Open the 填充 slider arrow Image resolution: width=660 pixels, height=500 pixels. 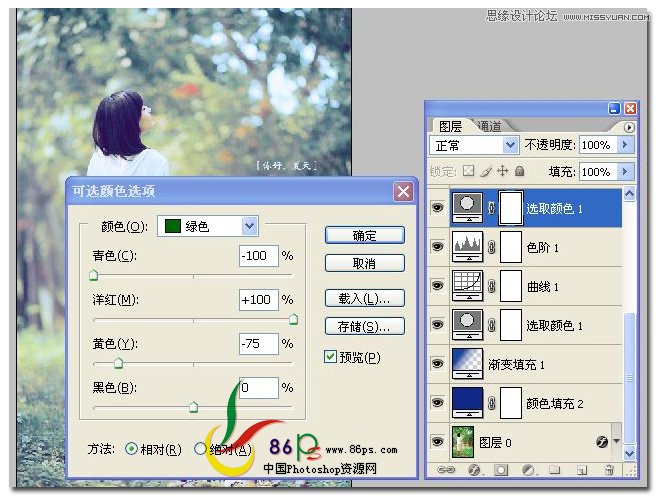coord(625,171)
